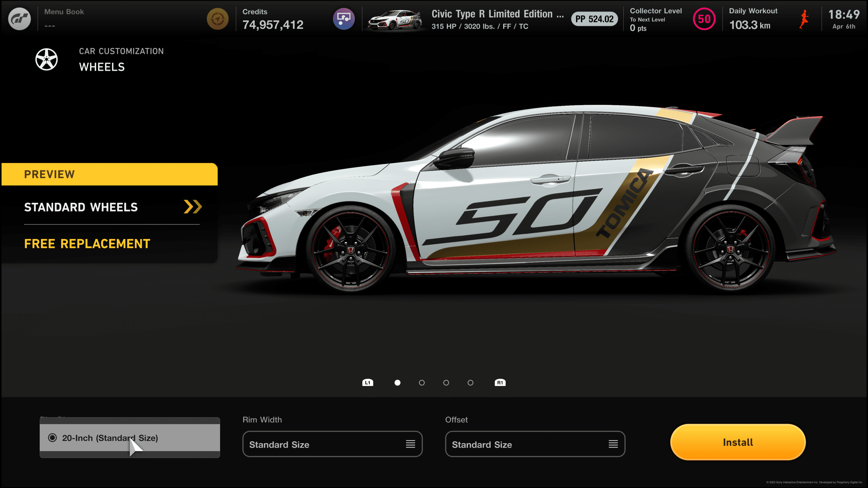Select the first view page dot
Viewport: 868px width, 488px height.
(398, 382)
